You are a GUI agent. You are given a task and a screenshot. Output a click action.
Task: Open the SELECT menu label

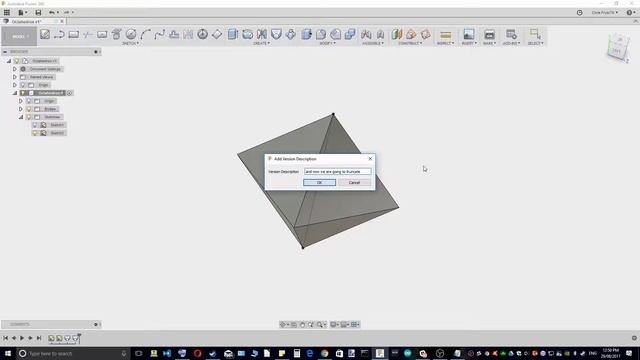[536, 43]
